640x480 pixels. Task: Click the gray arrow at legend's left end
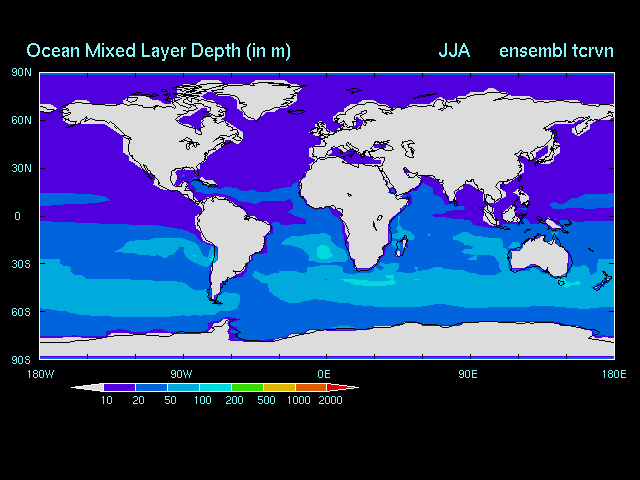(x=88, y=387)
